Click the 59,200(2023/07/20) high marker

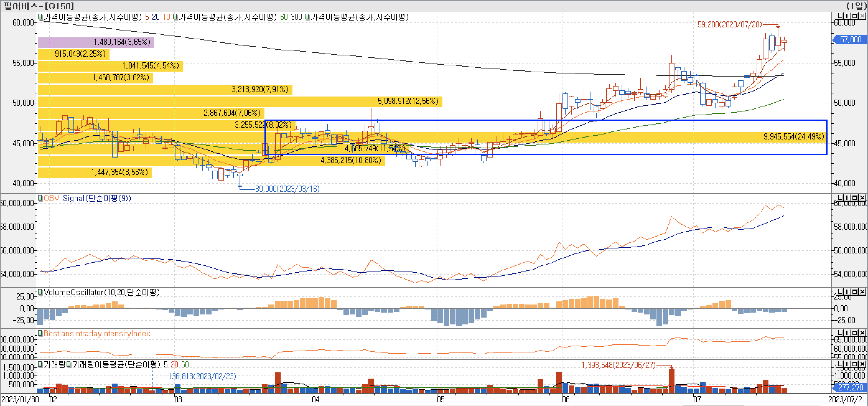pyautogui.click(x=729, y=24)
